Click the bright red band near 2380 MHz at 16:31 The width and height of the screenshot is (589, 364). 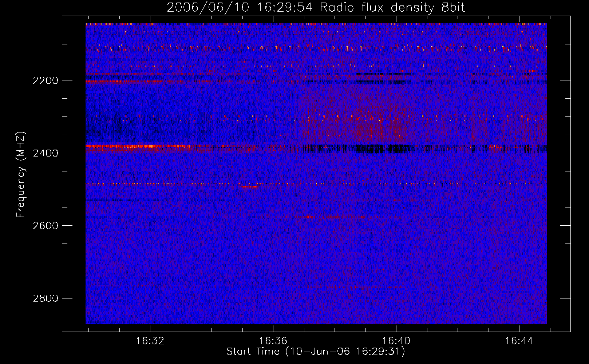(138, 147)
